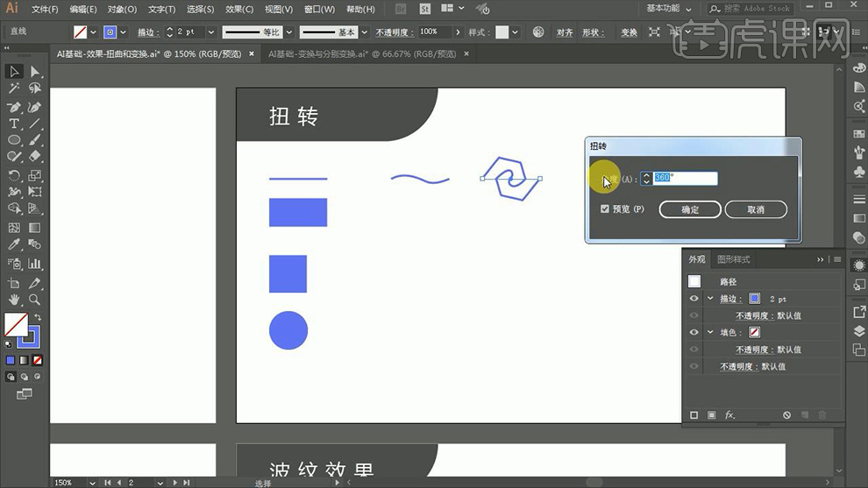Viewport: 868px width, 488px height.
Task: Click the angle input field showing 360°
Action: tap(684, 178)
